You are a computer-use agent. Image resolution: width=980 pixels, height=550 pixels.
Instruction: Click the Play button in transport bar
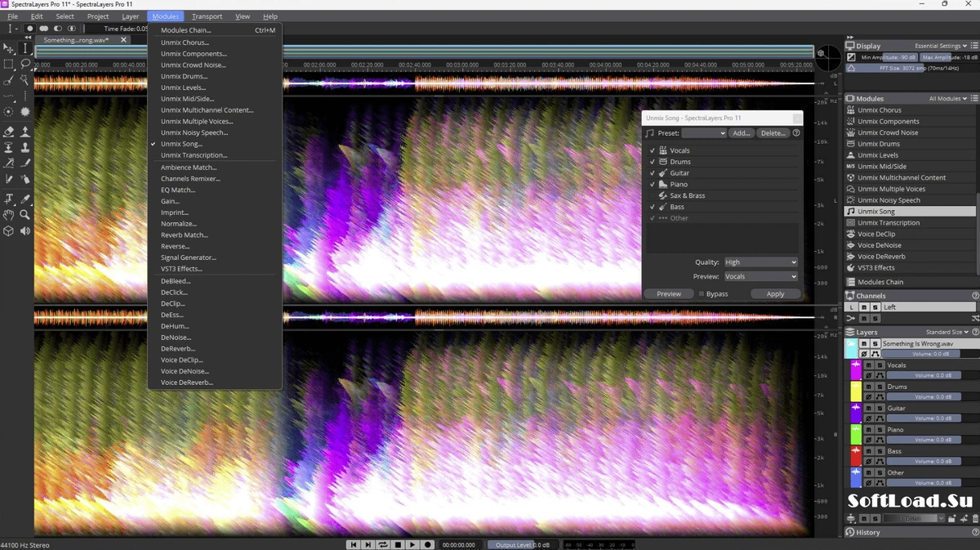(412, 545)
